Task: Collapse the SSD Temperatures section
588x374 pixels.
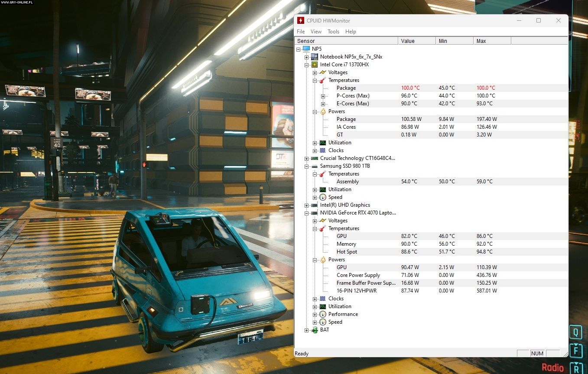Action: click(x=315, y=174)
